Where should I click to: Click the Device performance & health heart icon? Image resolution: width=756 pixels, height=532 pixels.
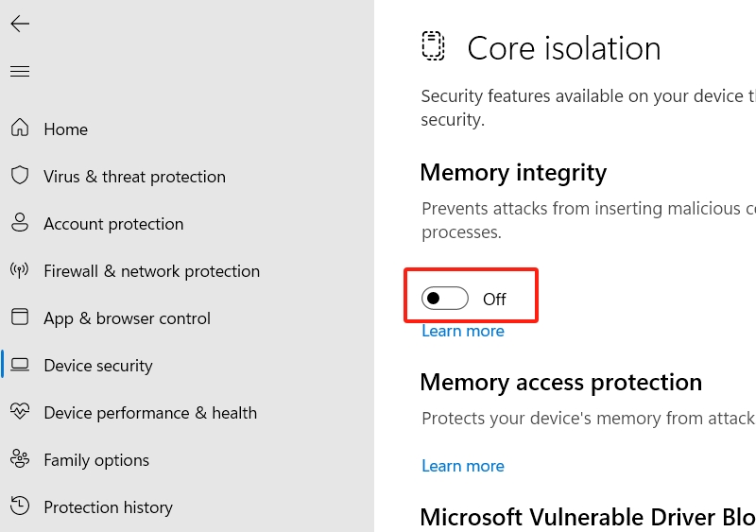(20, 413)
